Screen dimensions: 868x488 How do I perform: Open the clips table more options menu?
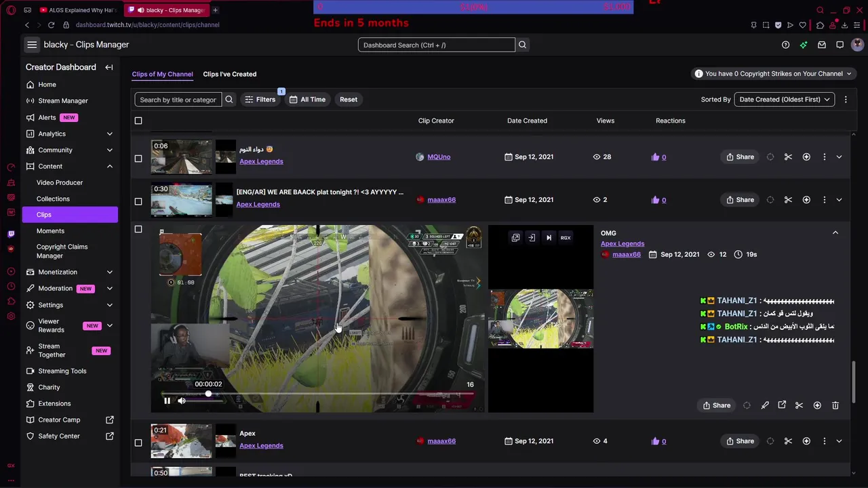[x=845, y=100]
